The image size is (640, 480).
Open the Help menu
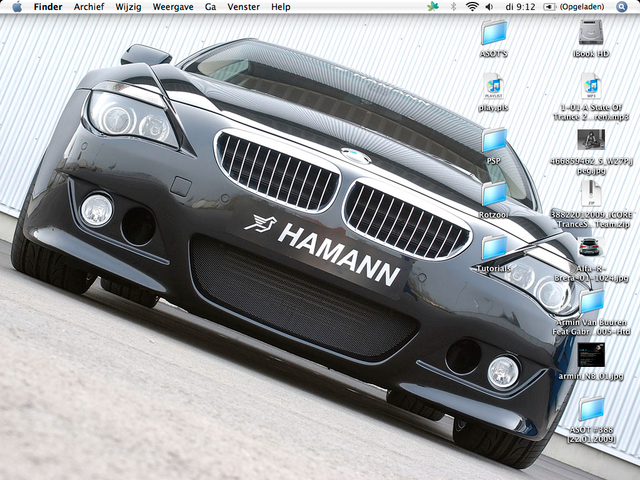point(281,7)
